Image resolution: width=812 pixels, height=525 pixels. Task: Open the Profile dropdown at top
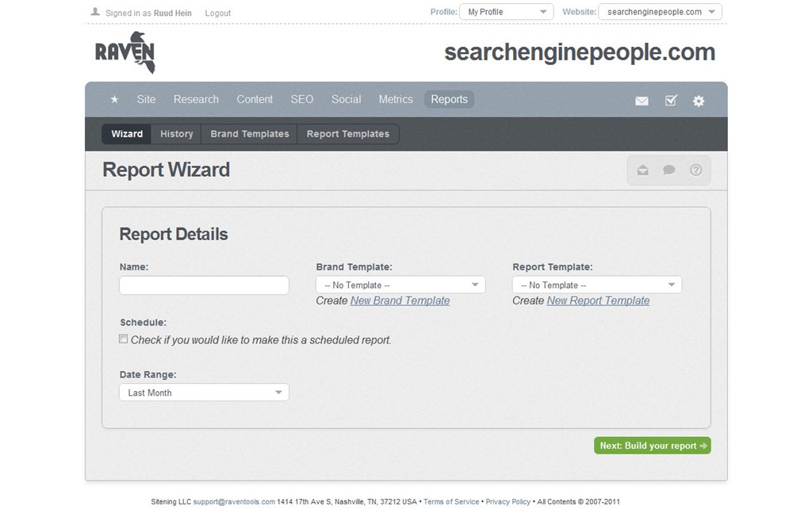pos(507,12)
